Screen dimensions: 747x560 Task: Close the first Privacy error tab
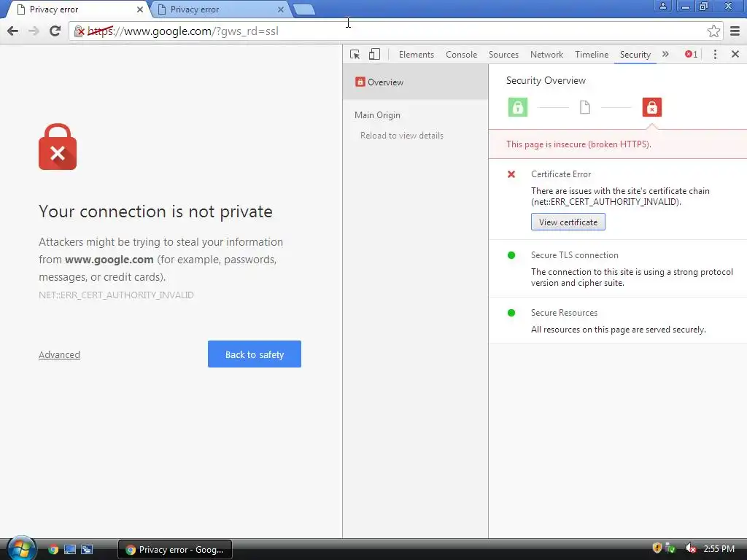pos(140,9)
